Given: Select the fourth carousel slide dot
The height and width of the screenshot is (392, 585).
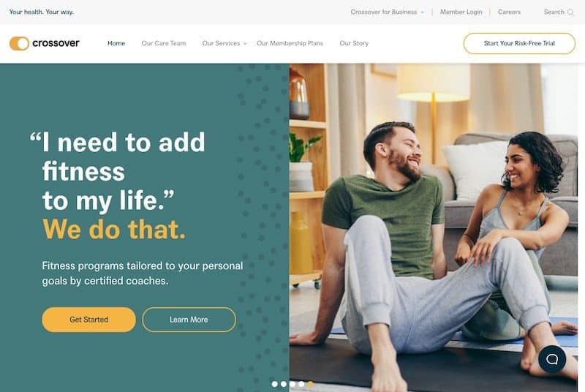Looking at the screenshot, I should [x=301, y=384].
